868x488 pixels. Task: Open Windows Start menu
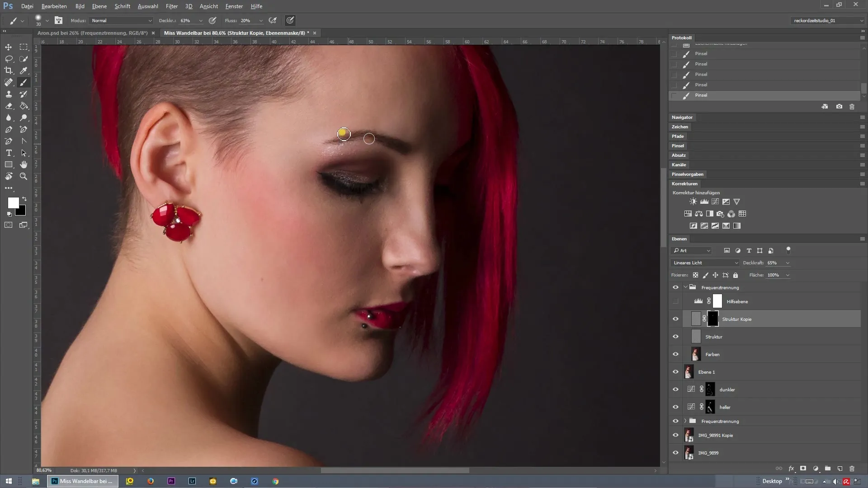9,481
